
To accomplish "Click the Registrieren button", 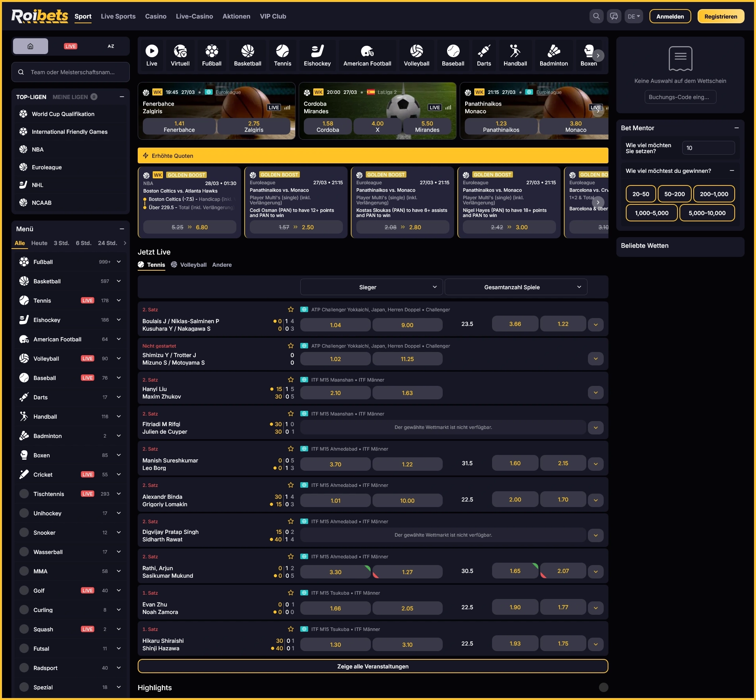I will [720, 16].
